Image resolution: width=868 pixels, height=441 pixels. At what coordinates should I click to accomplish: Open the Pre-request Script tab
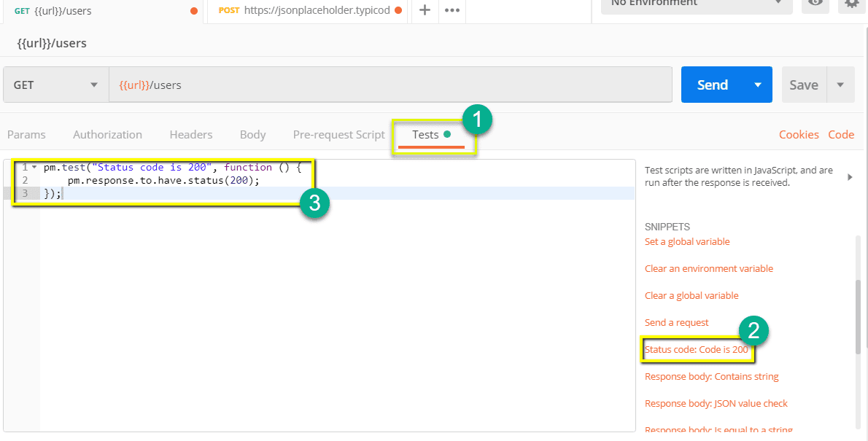338,135
